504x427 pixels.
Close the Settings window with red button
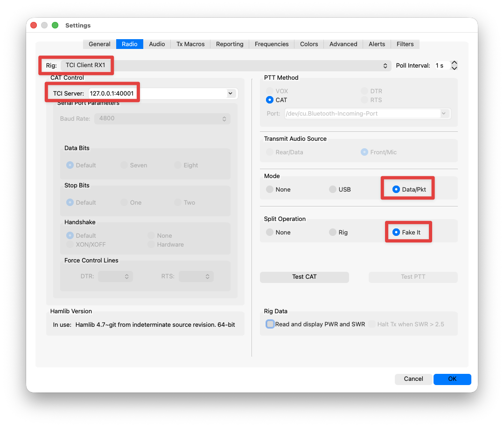pos(34,25)
